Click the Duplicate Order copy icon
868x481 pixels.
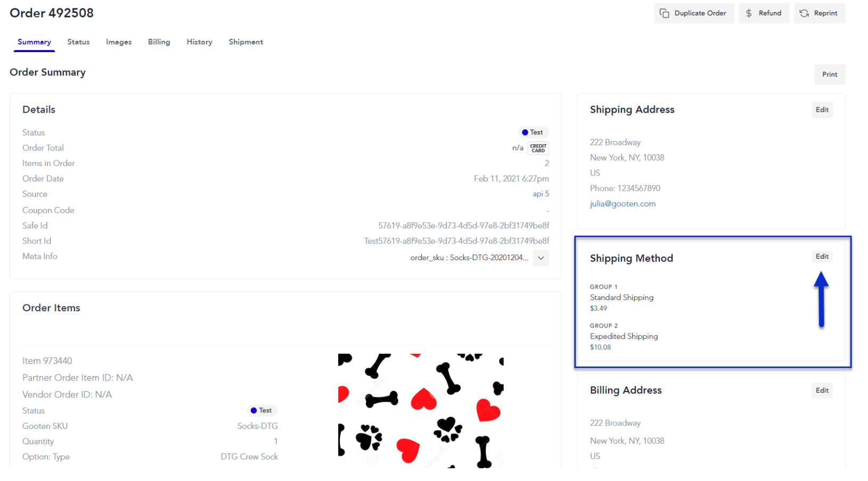point(664,13)
